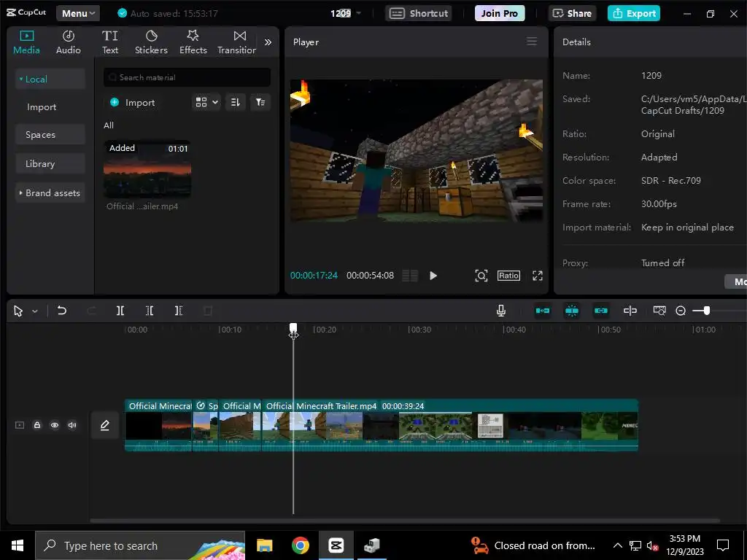Image resolution: width=747 pixels, height=560 pixels.
Task: Click the Share button
Action: (572, 13)
